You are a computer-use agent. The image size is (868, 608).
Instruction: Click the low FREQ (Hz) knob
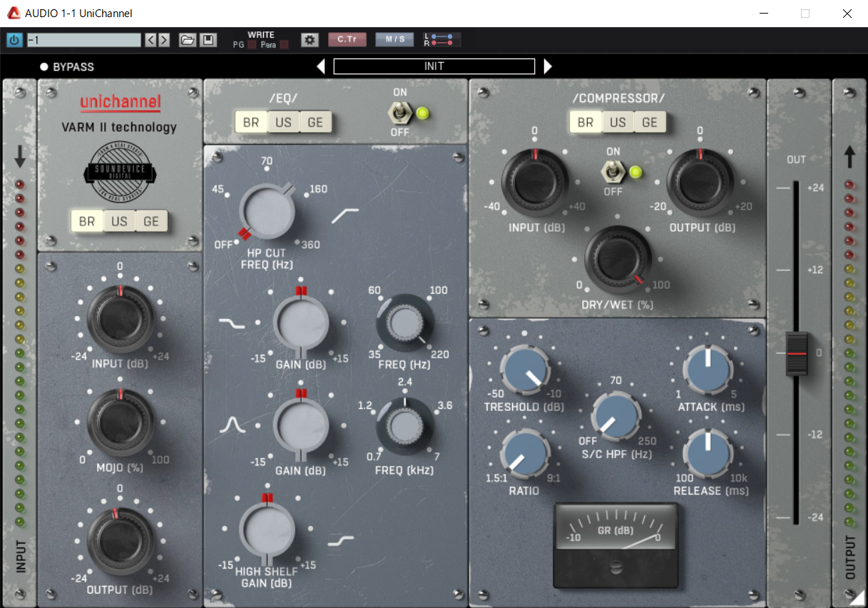pyautogui.click(x=405, y=323)
